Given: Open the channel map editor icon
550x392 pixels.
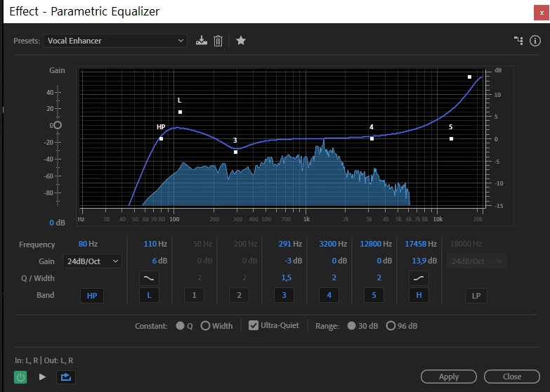Looking at the screenshot, I should coord(518,41).
